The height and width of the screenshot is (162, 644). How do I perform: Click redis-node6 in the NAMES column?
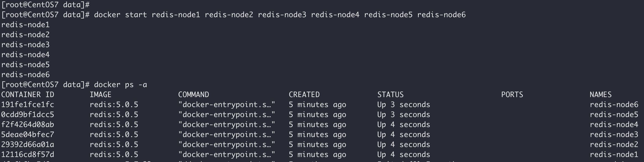(x=614, y=105)
